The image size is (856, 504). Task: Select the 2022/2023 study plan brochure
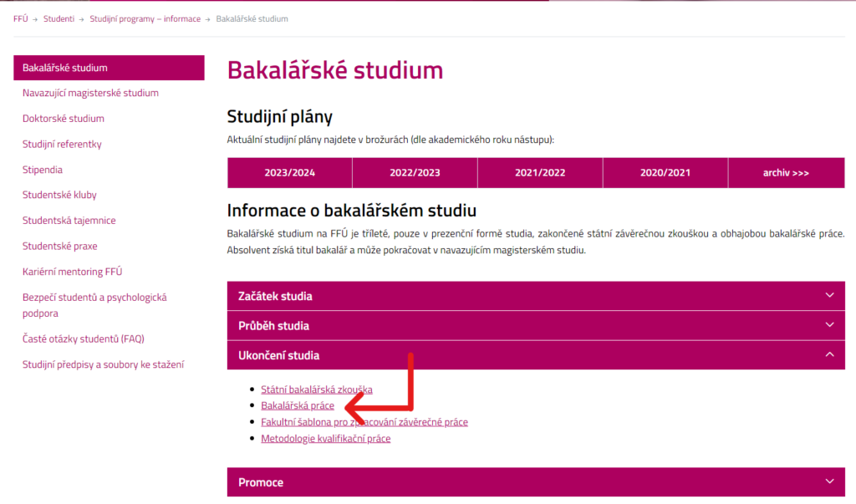tap(414, 172)
